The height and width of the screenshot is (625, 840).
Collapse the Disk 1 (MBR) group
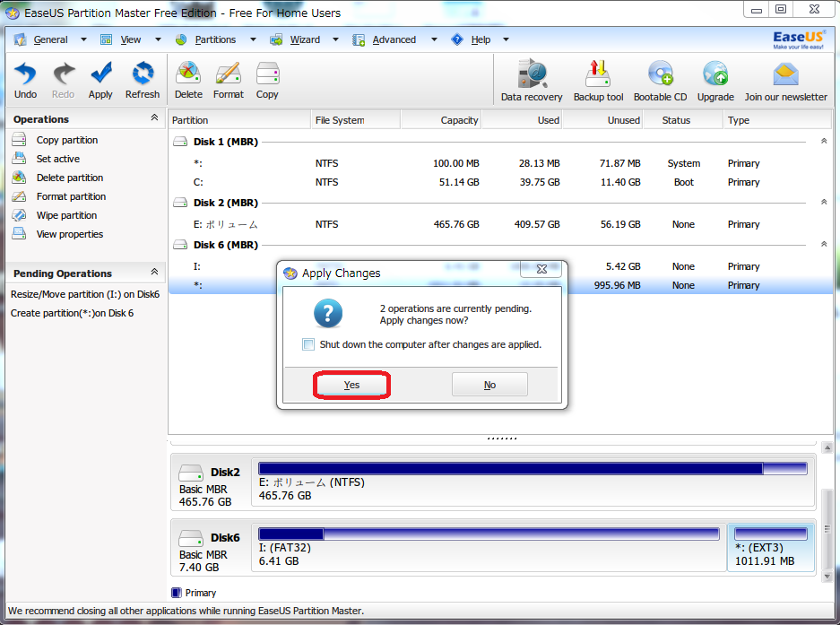click(x=824, y=141)
